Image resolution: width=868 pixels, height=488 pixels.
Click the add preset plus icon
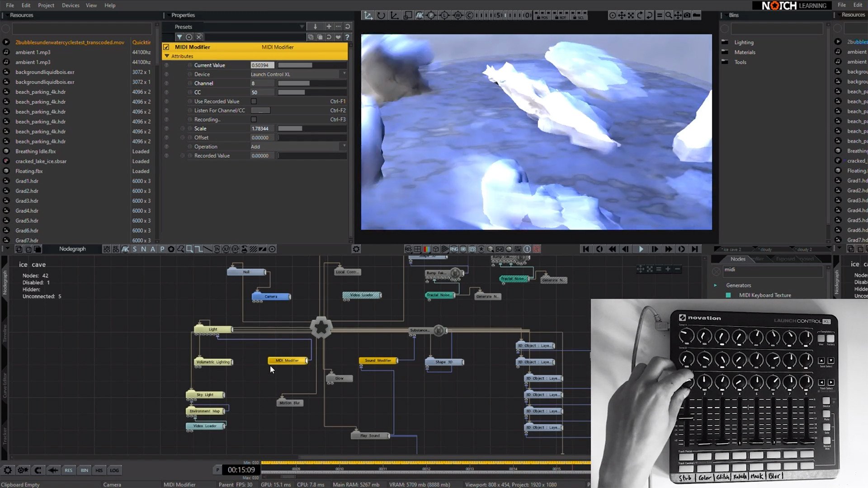329,27
